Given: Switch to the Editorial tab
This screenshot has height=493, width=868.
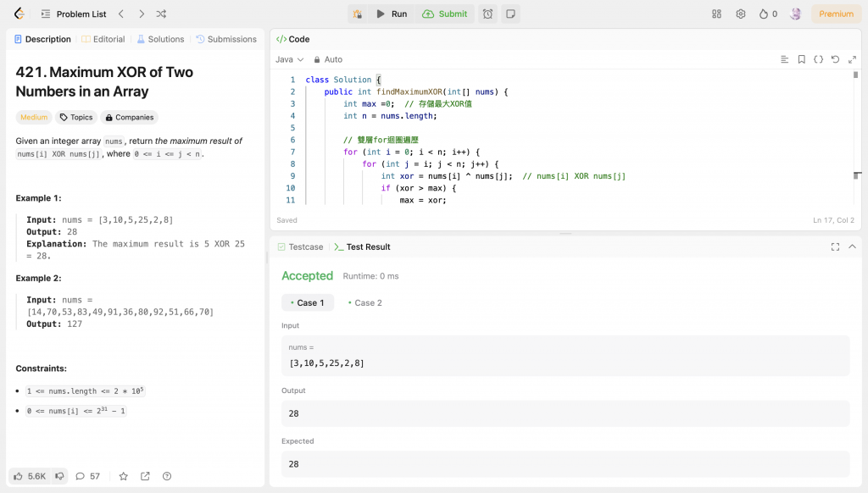Looking at the screenshot, I should pos(103,39).
